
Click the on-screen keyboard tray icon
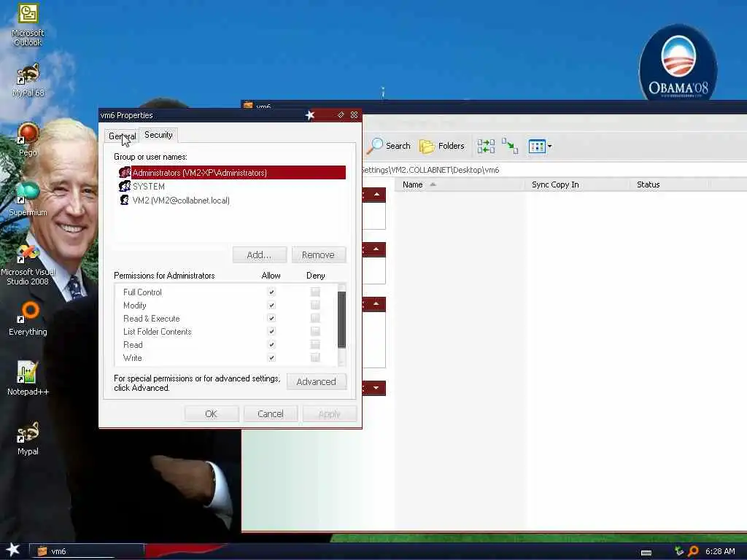click(x=646, y=552)
